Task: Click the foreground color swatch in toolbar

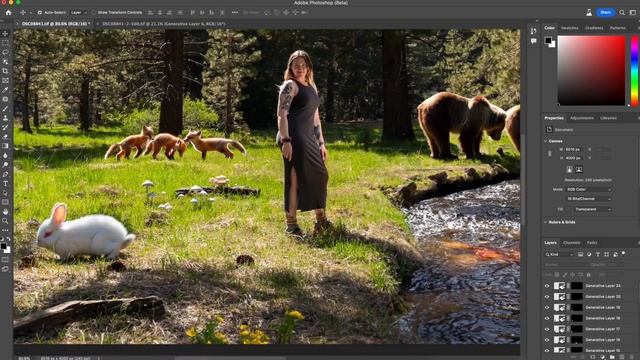Action: (x=3, y=246)
